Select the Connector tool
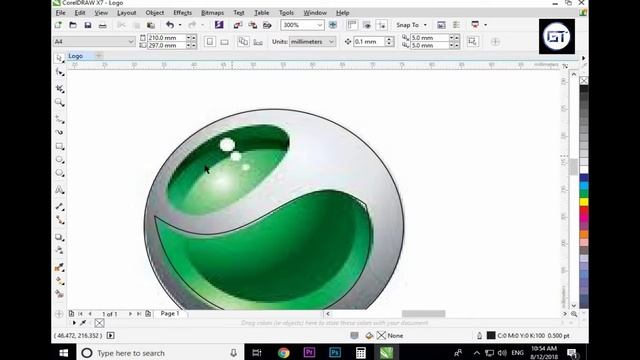This screenshot has height=360, width=640. tap(60, 220)
